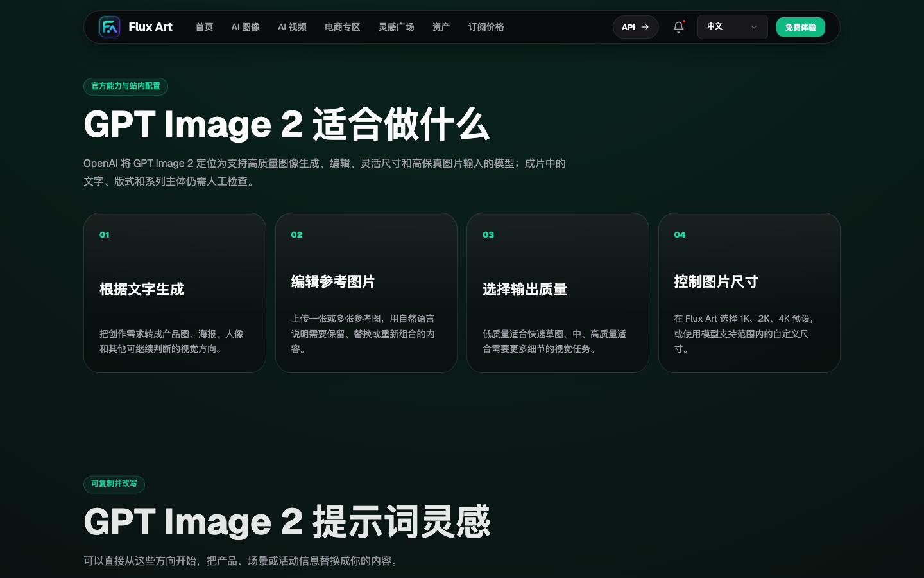Image resolution: width=924 pixels, height=578 pixels.
Task: Click description 在 Flux Art 选择 1K、2K、4K 预设
Action: 744,334
